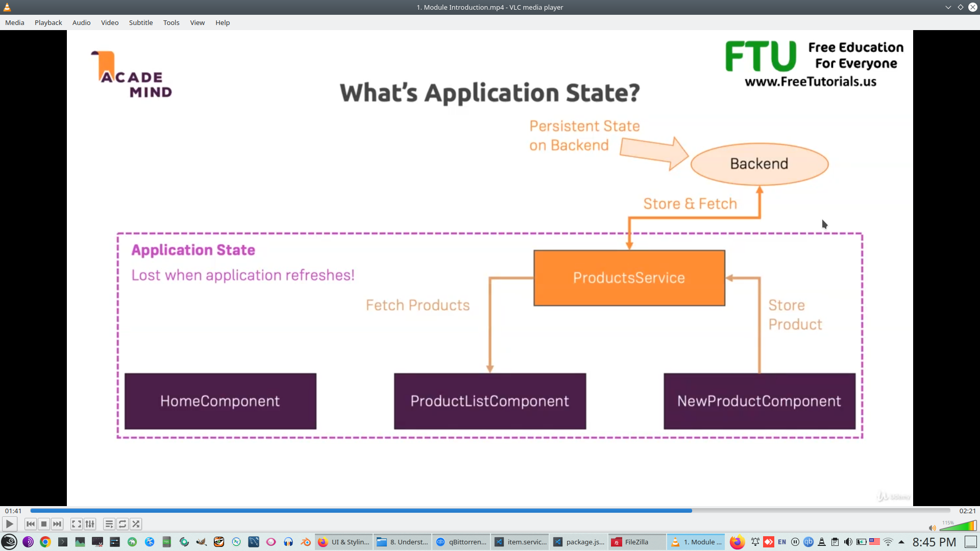Expand hidden system tray icons arrow
Image resolution: width=980 pixels, height=551 pixels.
click(x=901, y=542)
